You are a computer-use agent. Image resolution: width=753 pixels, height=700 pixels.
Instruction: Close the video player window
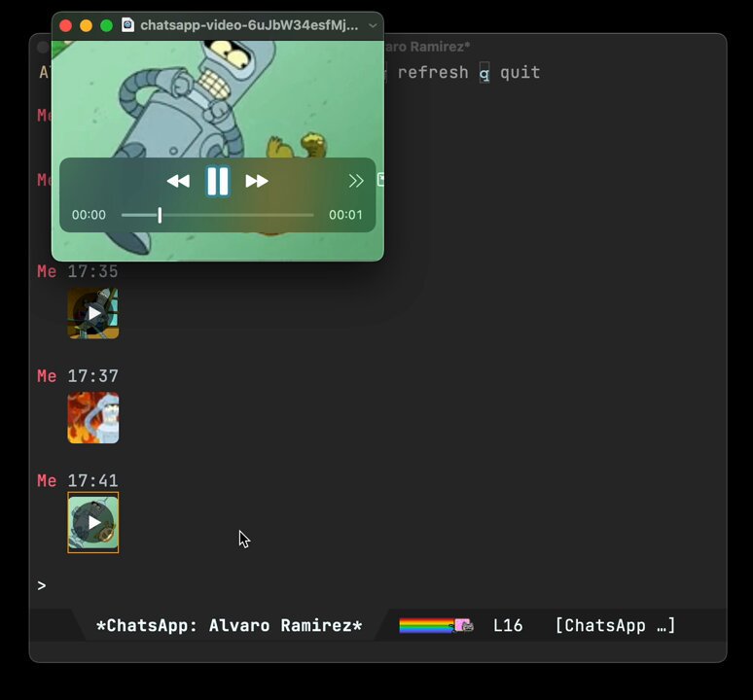click(66, 25)
